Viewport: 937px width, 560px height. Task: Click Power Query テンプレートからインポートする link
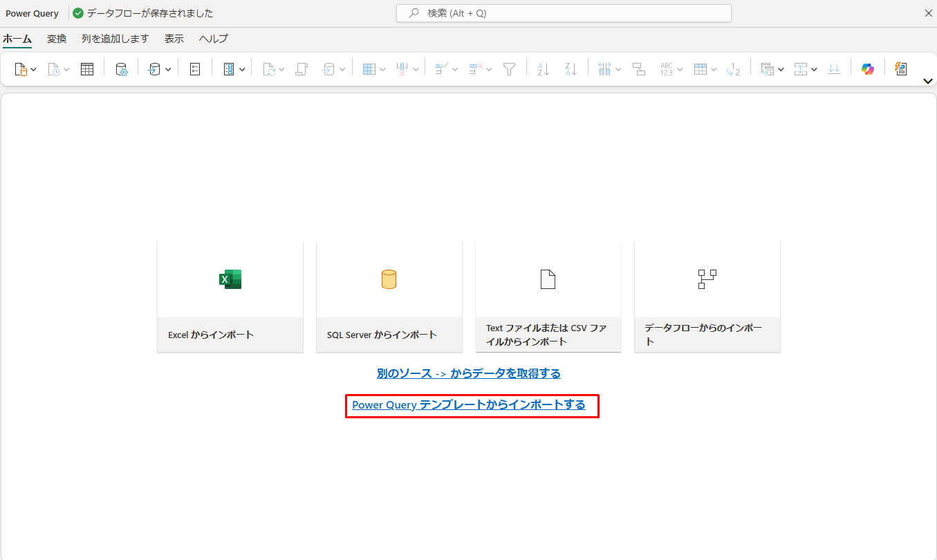pos(468,405)
